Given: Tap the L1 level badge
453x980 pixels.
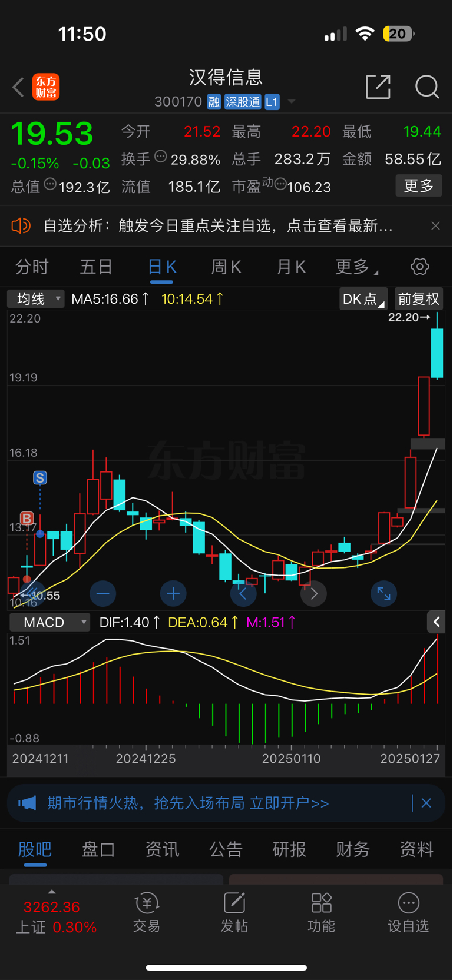Looking at the screenshot, I should [x=272, y=102].
